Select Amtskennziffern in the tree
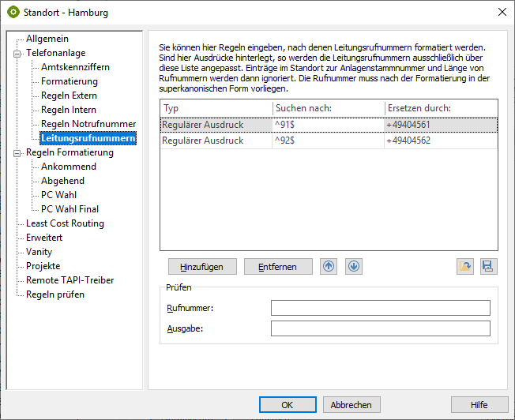The height and width of the screenshot is (420, 515). pos(75,67)
